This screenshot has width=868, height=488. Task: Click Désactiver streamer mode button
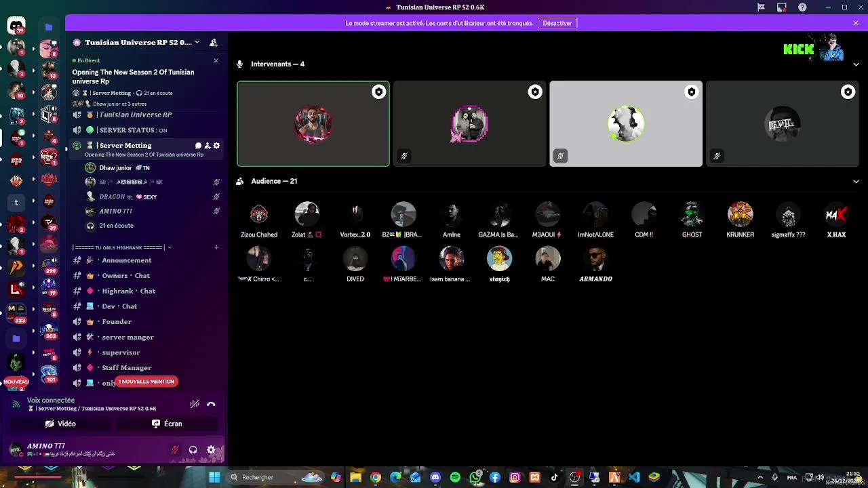(557, 23)
